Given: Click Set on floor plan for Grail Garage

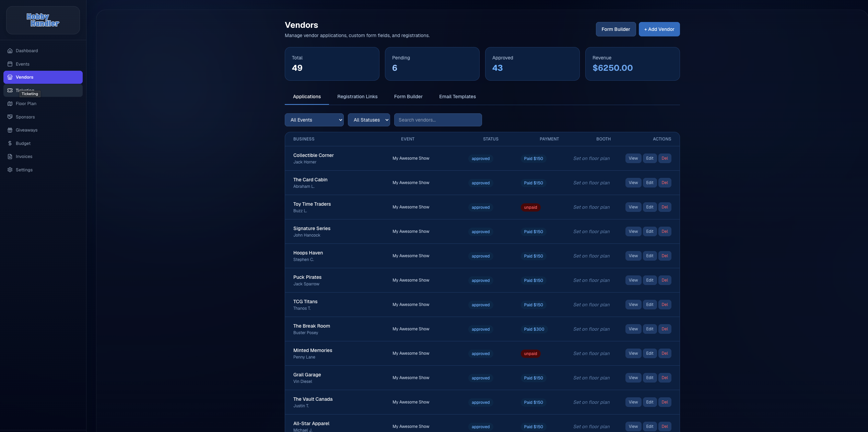Looking at the screenshot, I should tap(591, 378).
